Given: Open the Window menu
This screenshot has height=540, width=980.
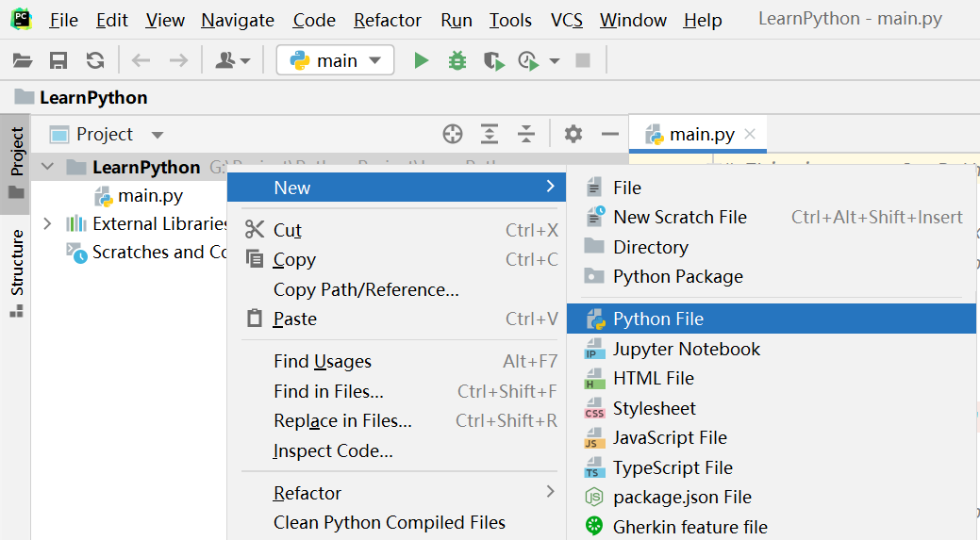Looking at the screenshot, I should [x=633, y=20].
